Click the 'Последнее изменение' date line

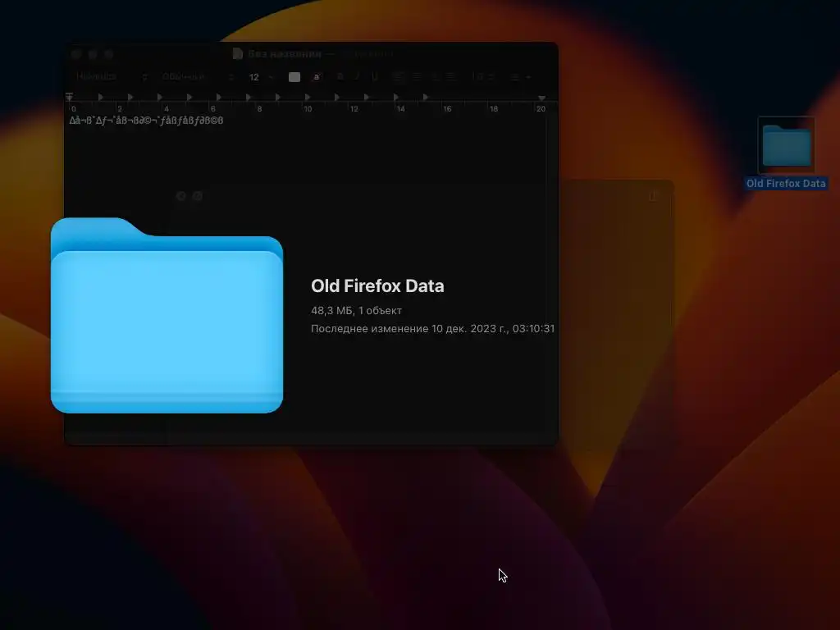[x=433, y=328]
